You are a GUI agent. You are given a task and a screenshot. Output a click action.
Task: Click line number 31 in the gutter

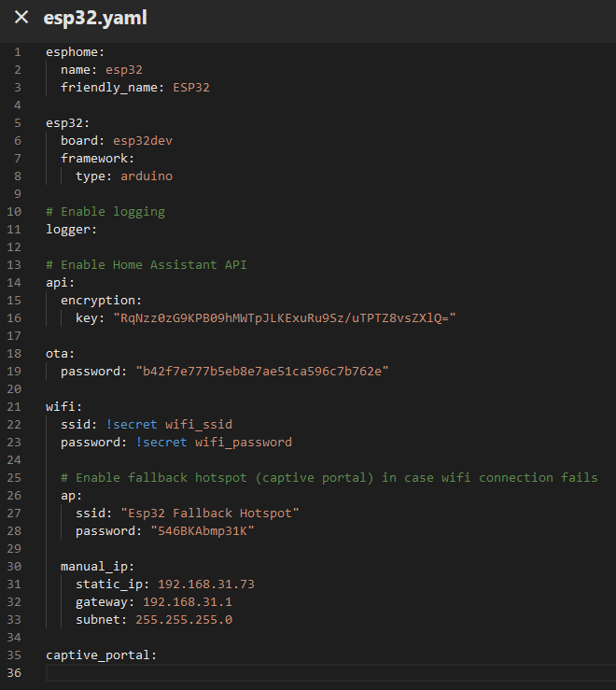[14, 584]
